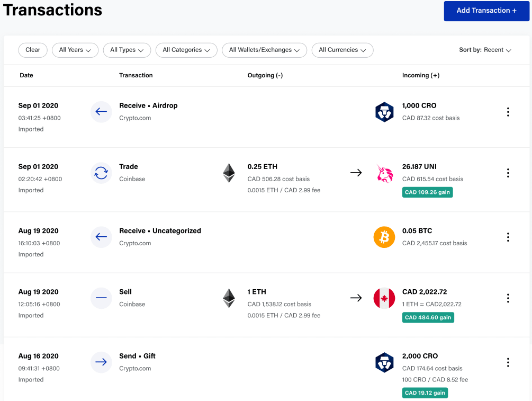Select the Ethereum coin icon in the Trade row
The width and height of the screenshot is (532, 401).
click(229, 173)
